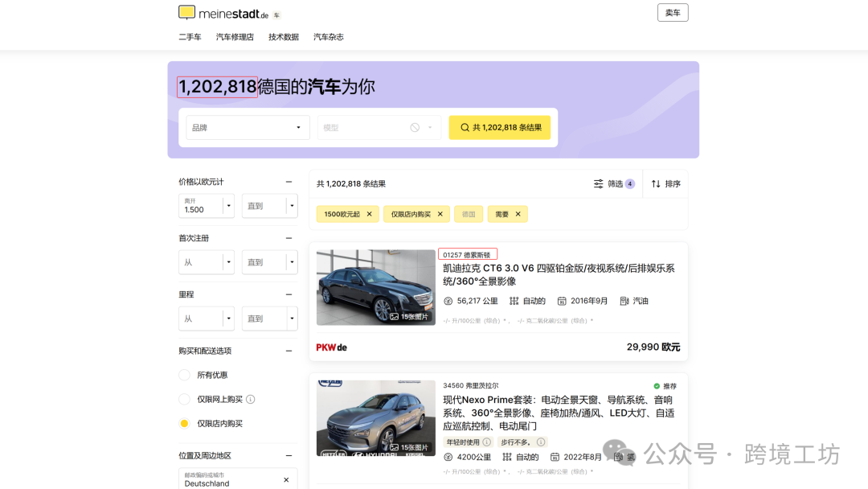Switch to the 二手车 navigation tab

189,36
